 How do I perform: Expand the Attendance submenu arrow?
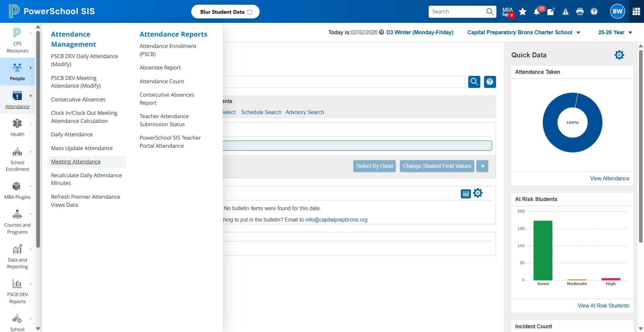coord(31,96)
